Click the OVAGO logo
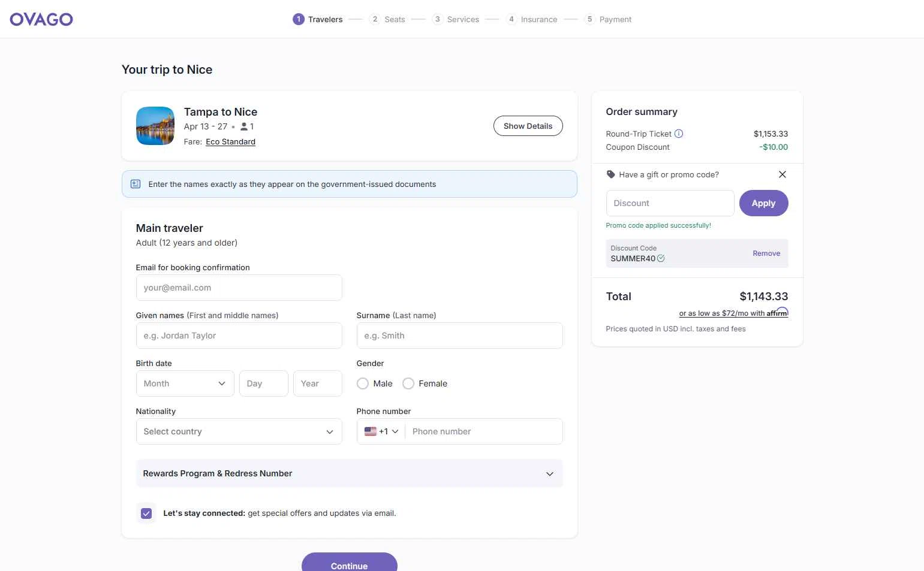924x571 pixels. point(41,19)
